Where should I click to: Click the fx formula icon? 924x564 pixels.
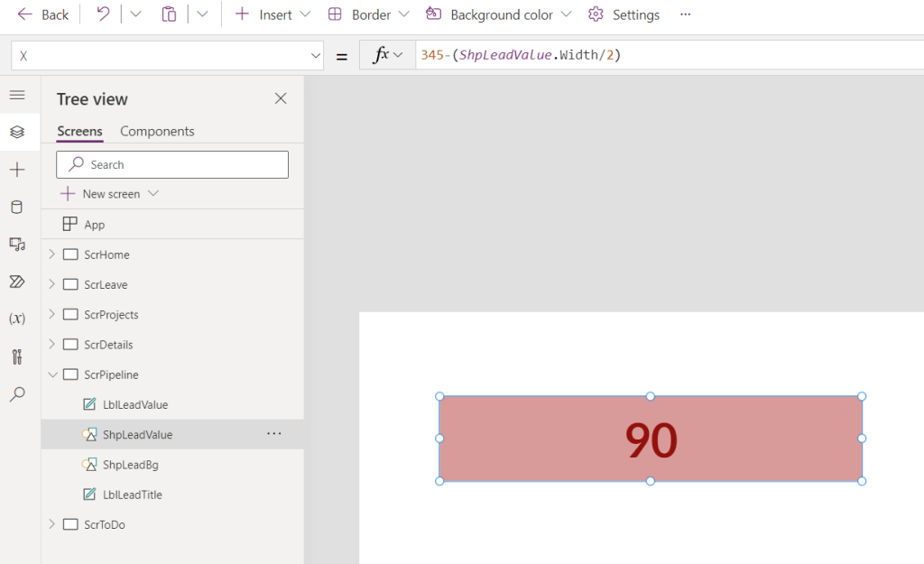[380, 54]
